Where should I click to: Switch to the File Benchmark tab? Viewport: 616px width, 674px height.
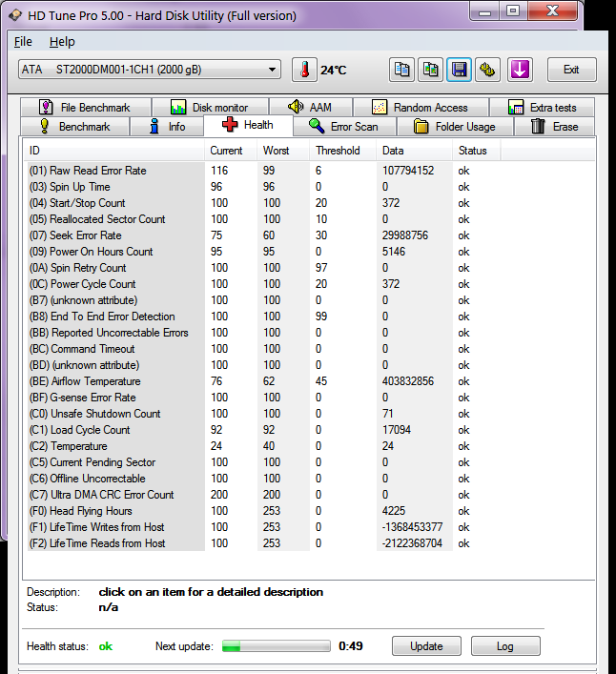point(85,107)
